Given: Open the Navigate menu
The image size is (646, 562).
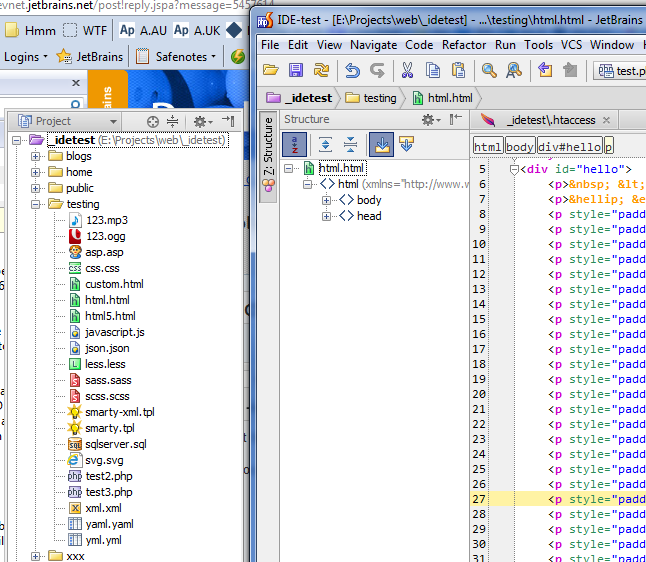Looking at the screenshot, I should [x=374, y=44].
